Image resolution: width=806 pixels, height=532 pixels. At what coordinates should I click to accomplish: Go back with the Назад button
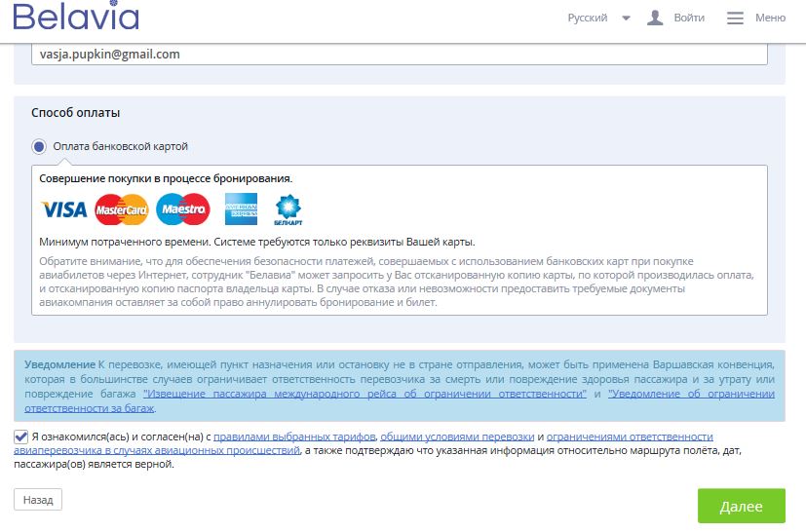pyautogui.click(x=38, y=499)
